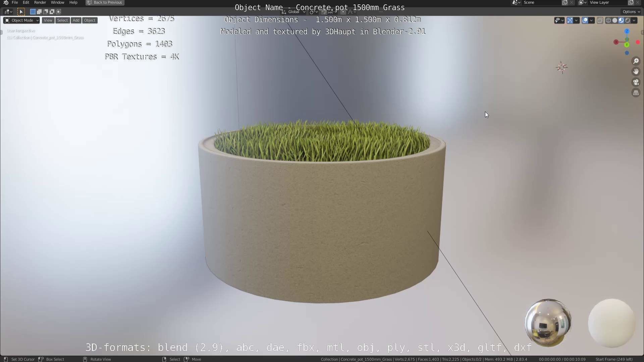
Task: Click the Verts:2,675 status entry
Action: coord(405,359)
